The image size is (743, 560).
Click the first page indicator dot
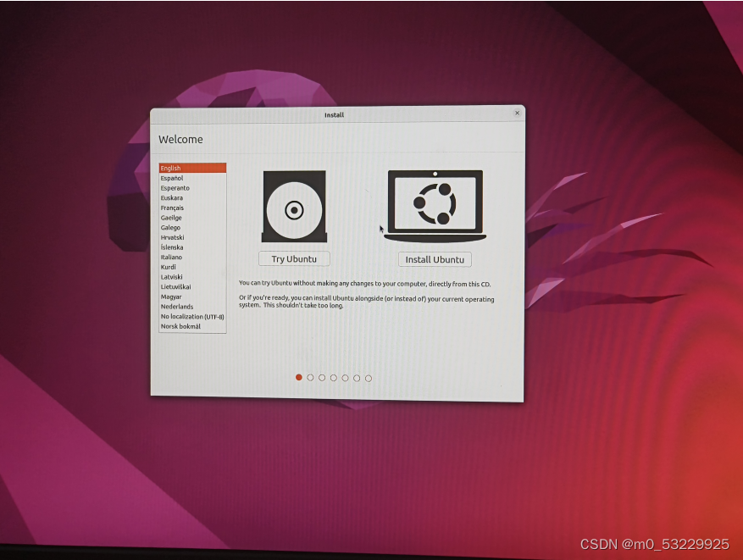point(298,378)
